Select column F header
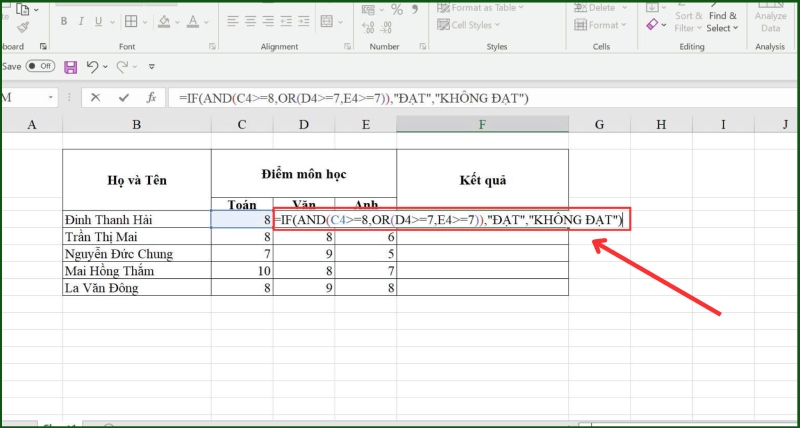The image size is (800, 428). (x=482, y=124)
